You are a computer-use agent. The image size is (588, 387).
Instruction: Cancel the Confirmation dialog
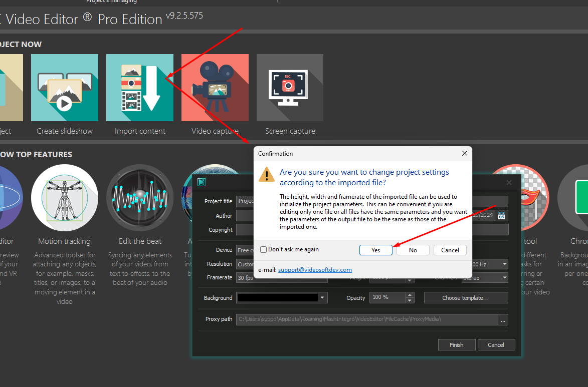(x=450, y=250)
